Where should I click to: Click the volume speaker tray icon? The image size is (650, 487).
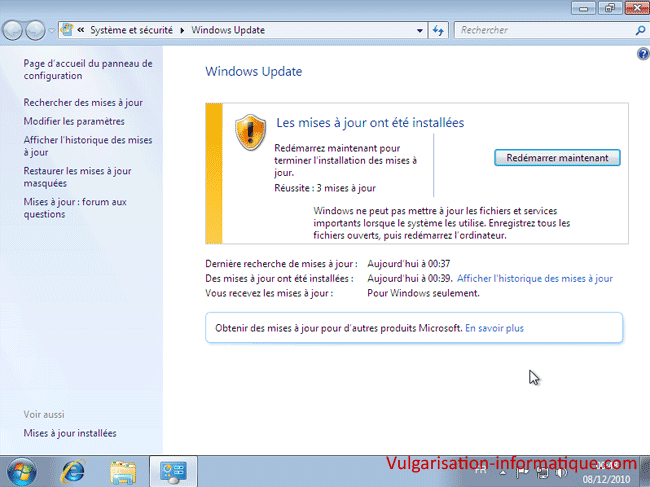[560, 472]
